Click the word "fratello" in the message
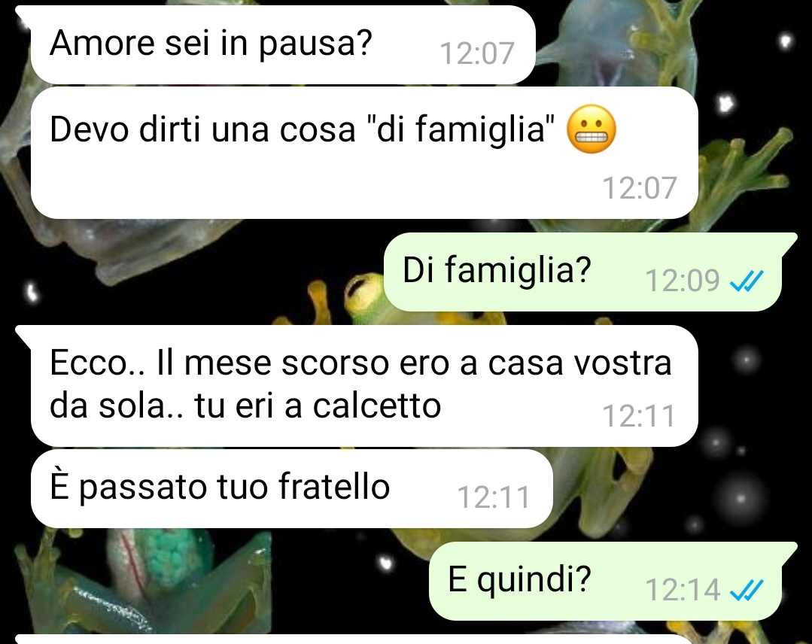 coord(334,487)
